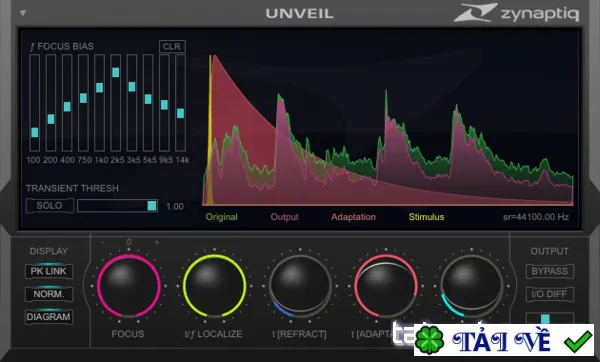The image size is (600, 362).
Task: Click the green checkmark icon
Action: click(578, 341)
